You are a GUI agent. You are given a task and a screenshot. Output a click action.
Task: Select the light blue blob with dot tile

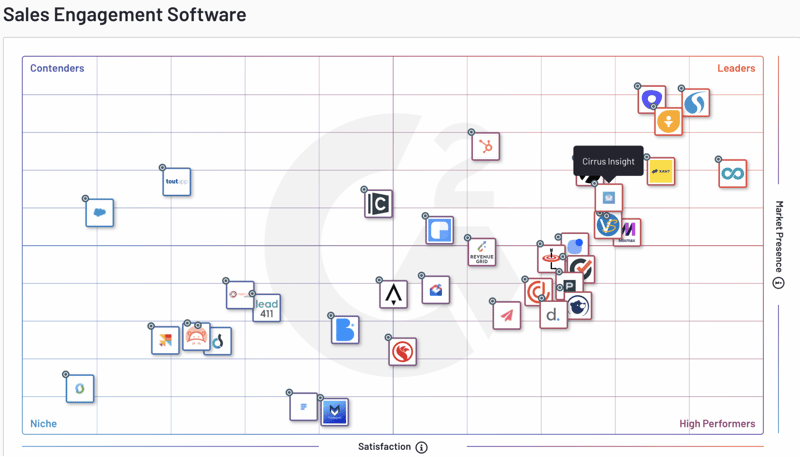[x=575, y=246]
